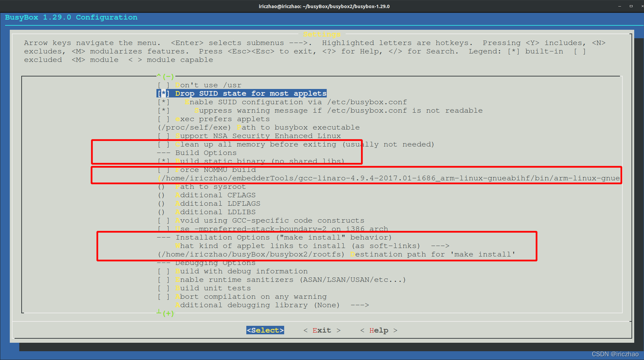Screen dimensions: 644x360
Task: Open Additional debugging library submenu
Action: (272, 305)
